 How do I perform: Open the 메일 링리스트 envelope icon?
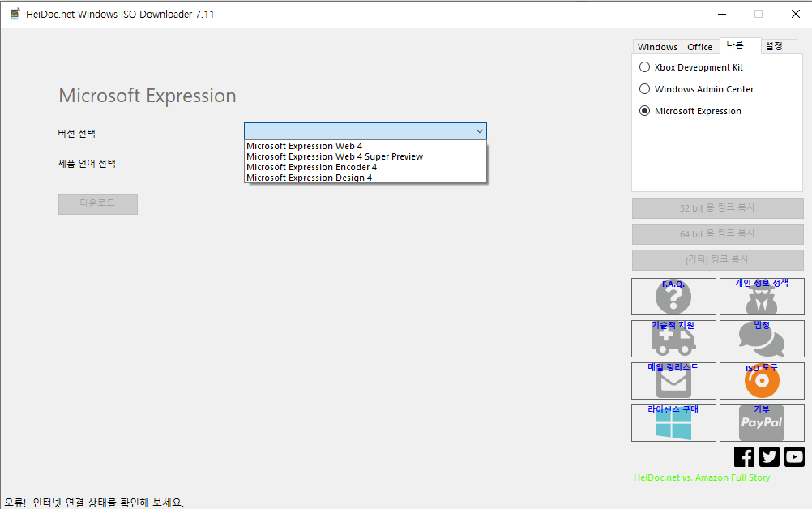click(673, 381)
